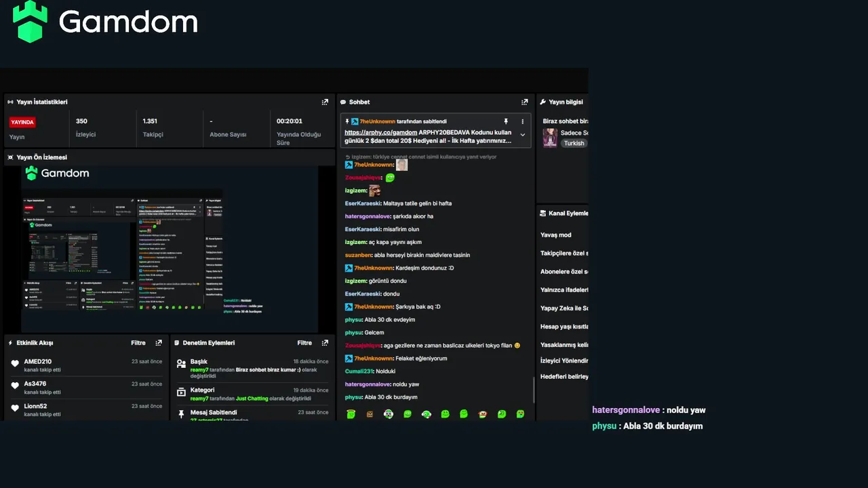
Task: Open the pinned message three-dot menu
Action: pos(522,121)
